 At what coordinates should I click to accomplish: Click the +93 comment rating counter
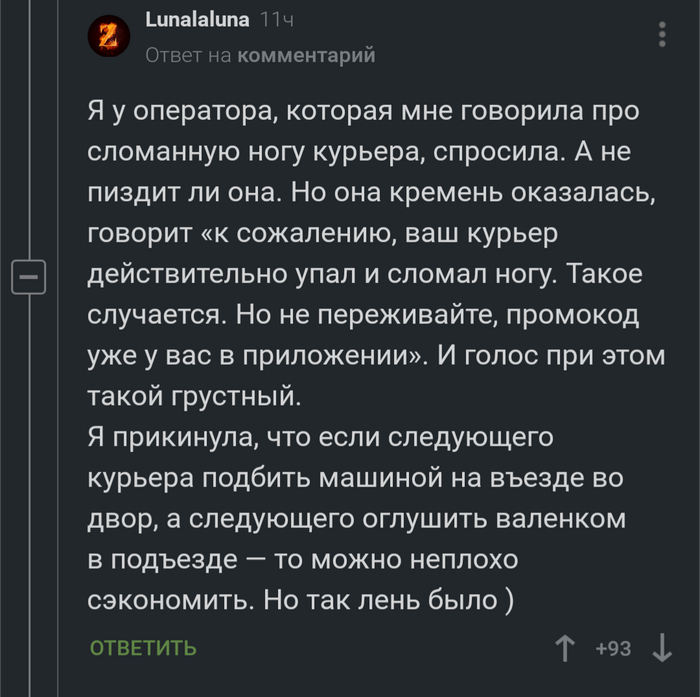pyautogui.click(x=612, y=649)
